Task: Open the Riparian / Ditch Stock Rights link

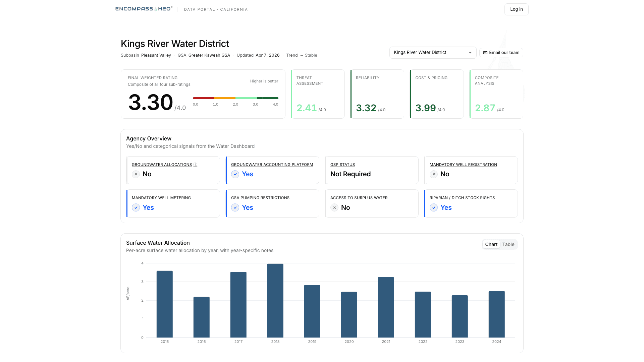Action: point(462,198)
